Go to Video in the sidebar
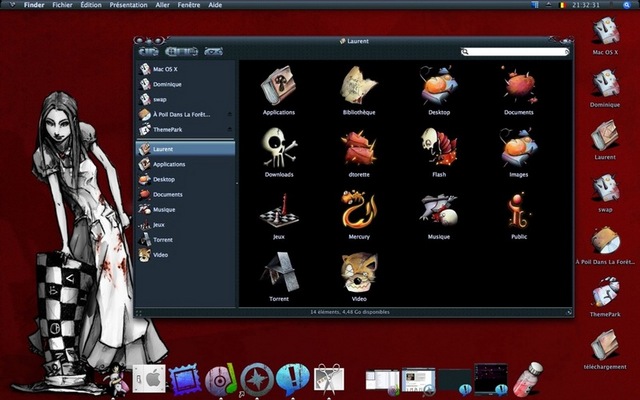This screenshot has height=400, width=640. (186, 255)
